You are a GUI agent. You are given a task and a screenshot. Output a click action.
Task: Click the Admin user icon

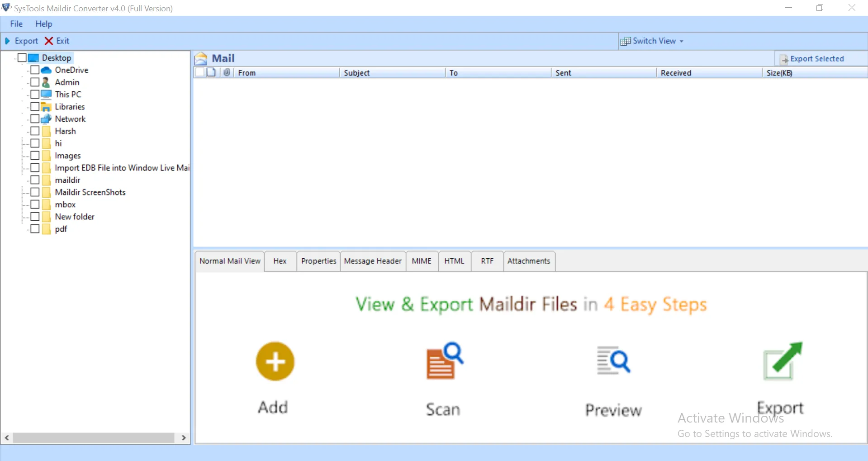(x=46, y=82)
